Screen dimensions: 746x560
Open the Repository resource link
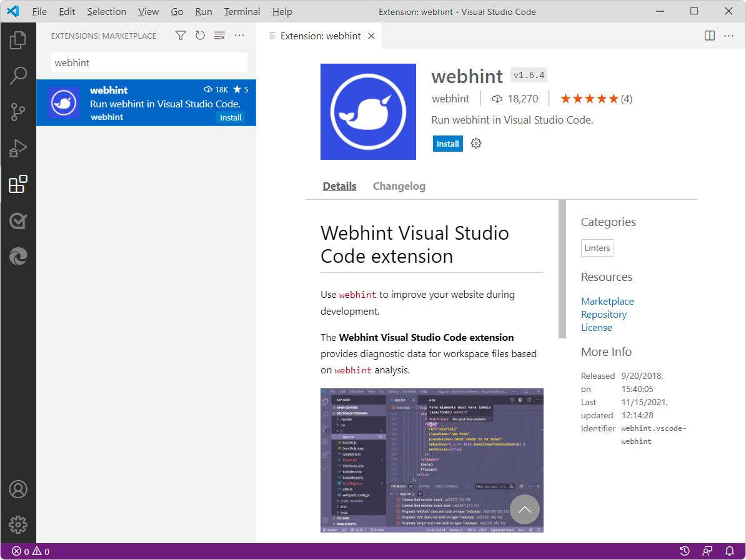pos(604,315)
